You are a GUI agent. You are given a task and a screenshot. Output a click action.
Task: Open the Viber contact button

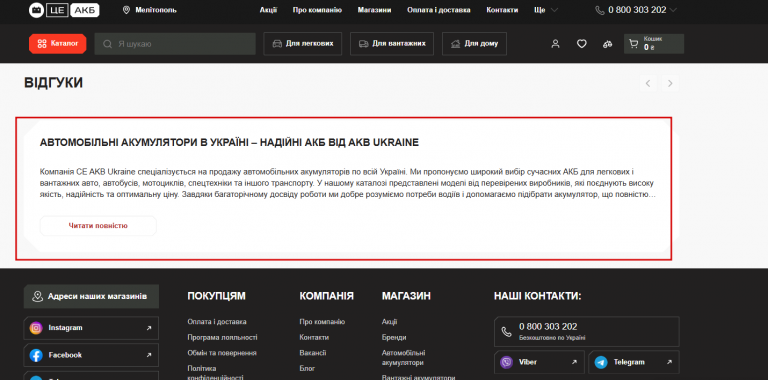coord(539,362)
